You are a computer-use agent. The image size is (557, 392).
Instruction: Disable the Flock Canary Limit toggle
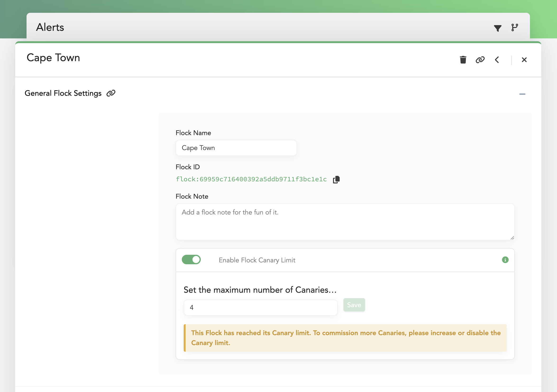[x=191, y=260]
